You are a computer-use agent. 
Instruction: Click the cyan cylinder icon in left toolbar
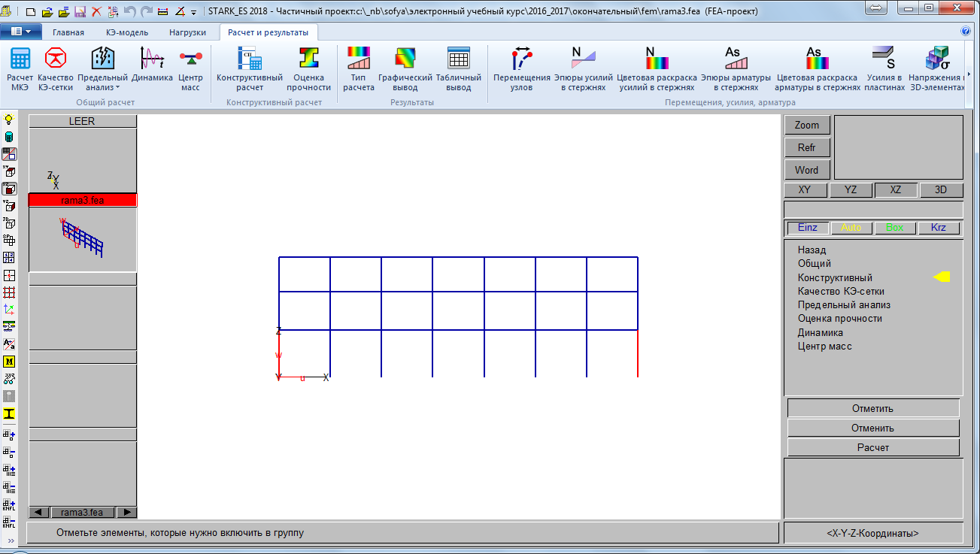click(9, 137)
